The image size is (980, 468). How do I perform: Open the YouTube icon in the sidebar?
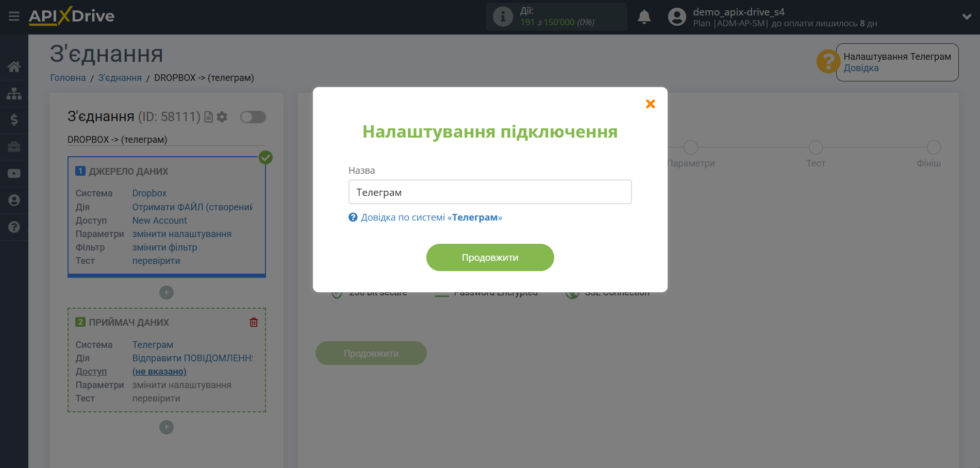(14, 173)
